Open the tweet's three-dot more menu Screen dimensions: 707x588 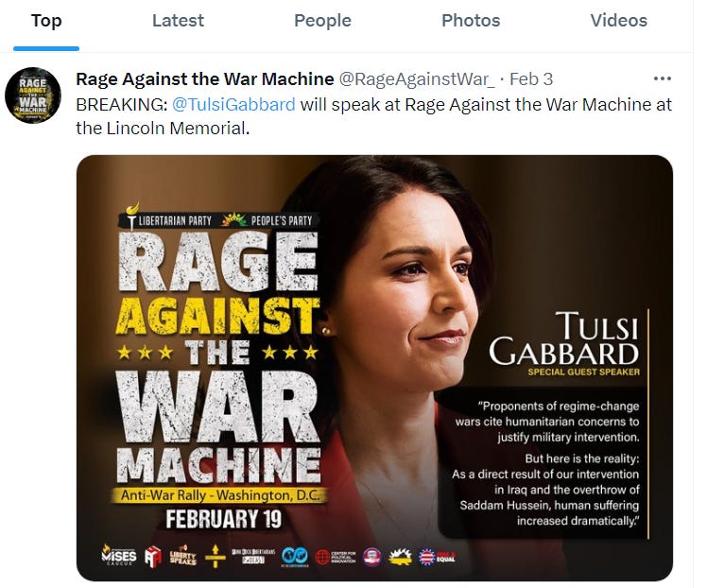662,78
